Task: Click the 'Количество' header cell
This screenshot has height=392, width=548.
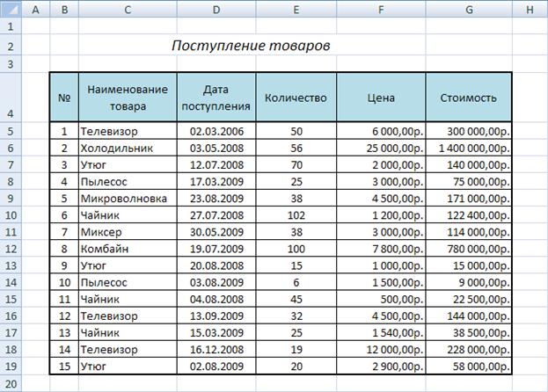Action: pos(296,98)
